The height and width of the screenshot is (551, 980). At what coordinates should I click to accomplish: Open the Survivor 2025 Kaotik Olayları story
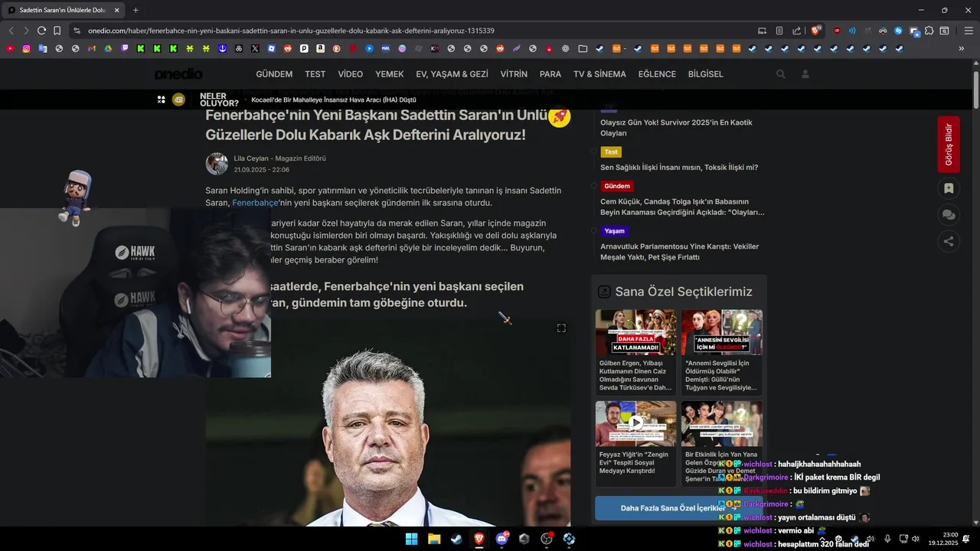pos(676,128)
